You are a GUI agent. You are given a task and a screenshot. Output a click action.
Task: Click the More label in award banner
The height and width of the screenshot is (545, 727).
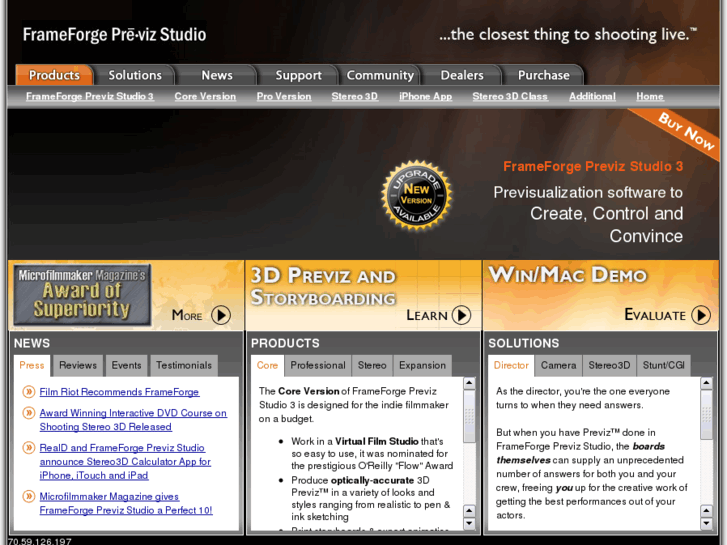point(187,315)
